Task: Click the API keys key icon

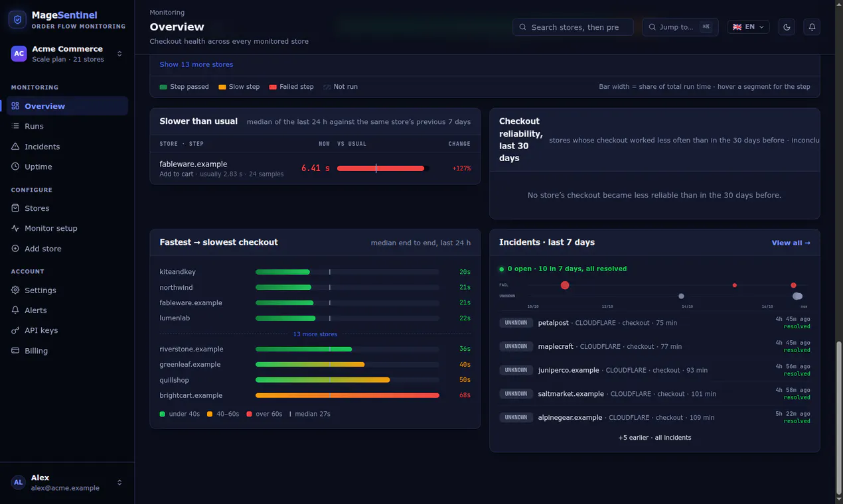Action: tap(15, 330)
